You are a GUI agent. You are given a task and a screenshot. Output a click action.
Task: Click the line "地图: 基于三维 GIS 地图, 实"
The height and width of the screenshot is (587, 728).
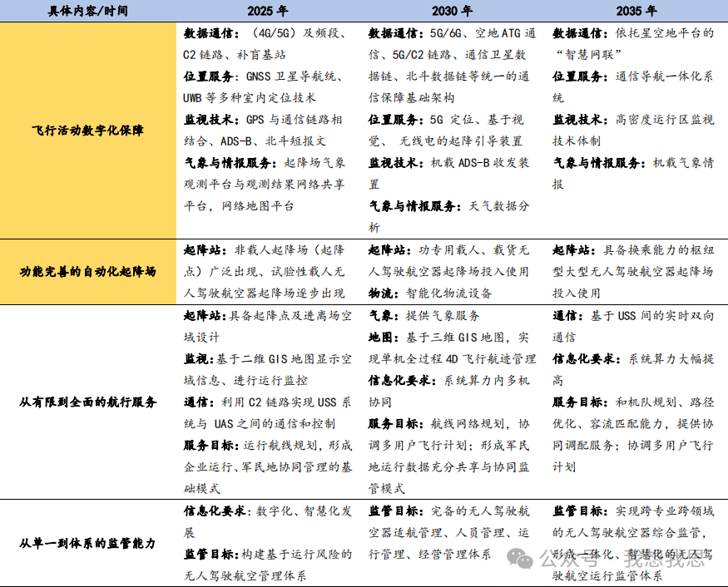coord(449,338)
